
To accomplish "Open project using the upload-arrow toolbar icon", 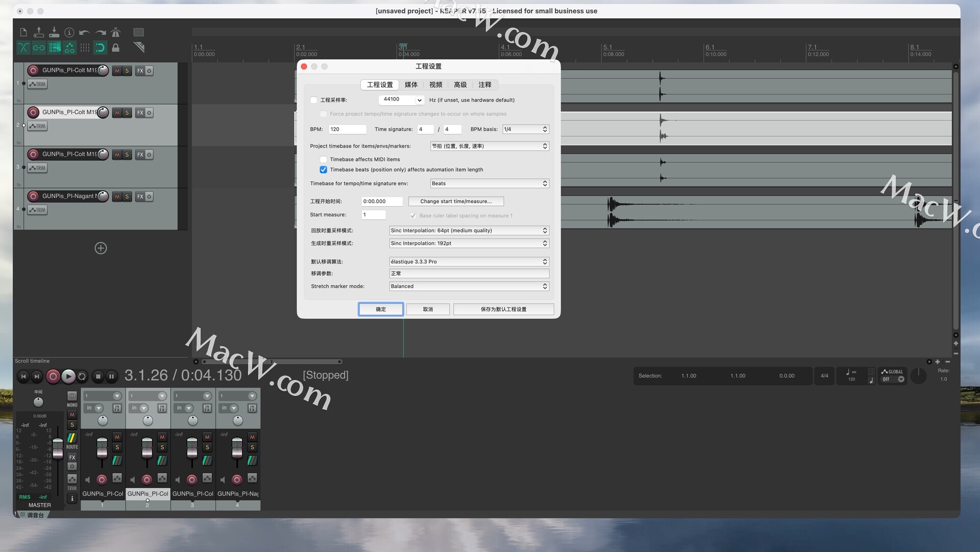I will point(39,32).
